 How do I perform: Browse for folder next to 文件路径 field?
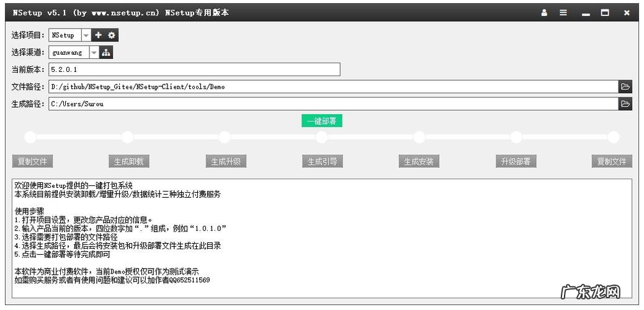click(625, 87)
